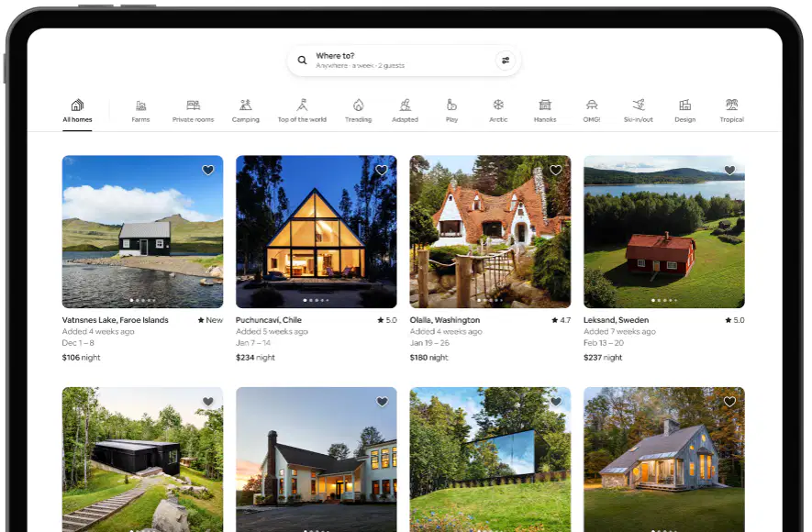Screen dimensions: 812x532
Task: Click the A-frame photo carousel dots
Action: point(316,300)
